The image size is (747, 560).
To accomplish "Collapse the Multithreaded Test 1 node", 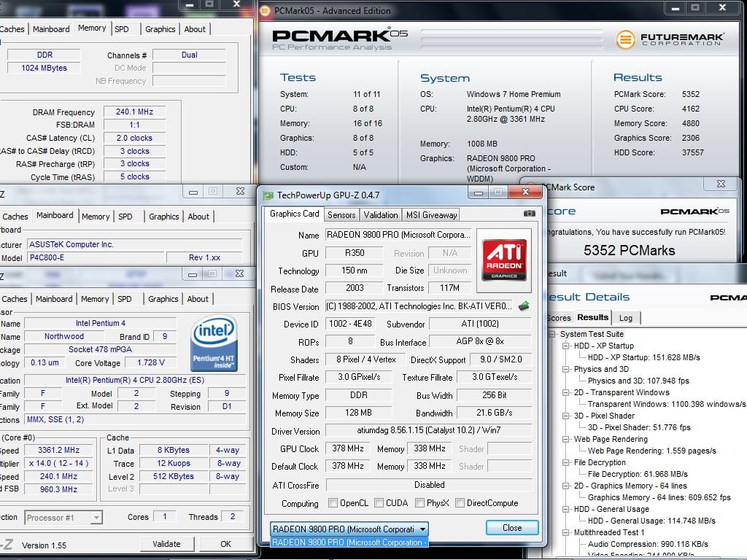I will tap(566, 532).
